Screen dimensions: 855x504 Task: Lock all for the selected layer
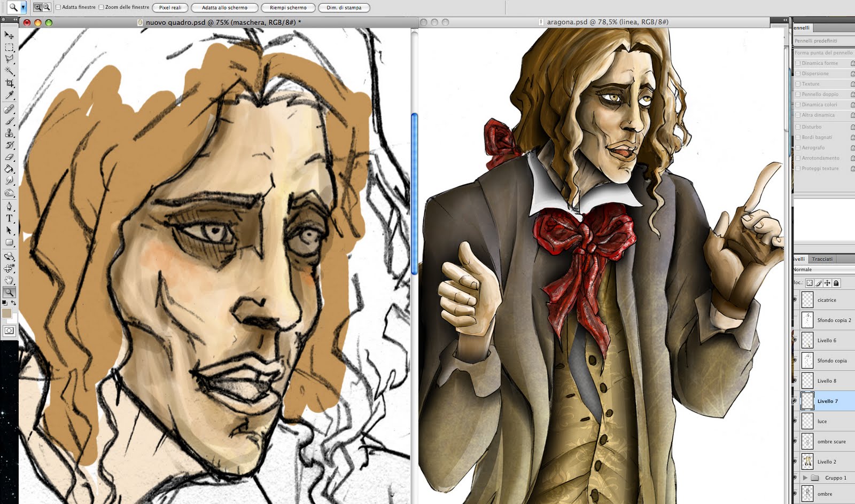(x=836, y=283)
